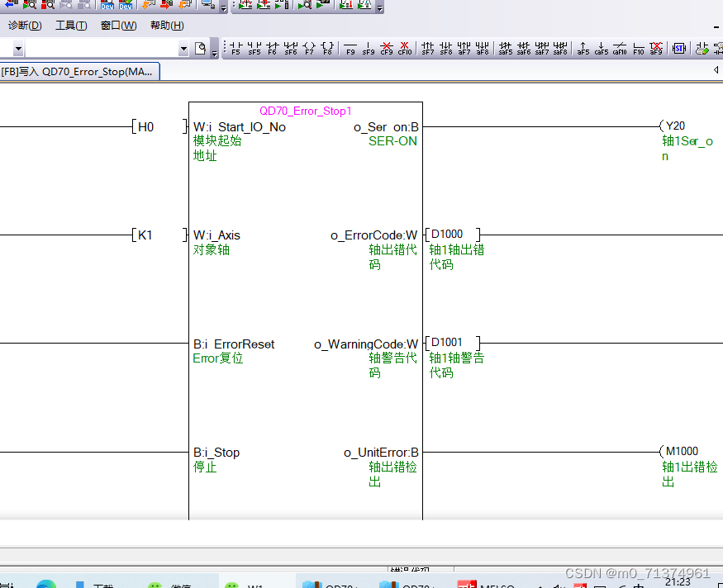
Task: Expand top-left toolbar overflow options
Action: pos(223,7)
